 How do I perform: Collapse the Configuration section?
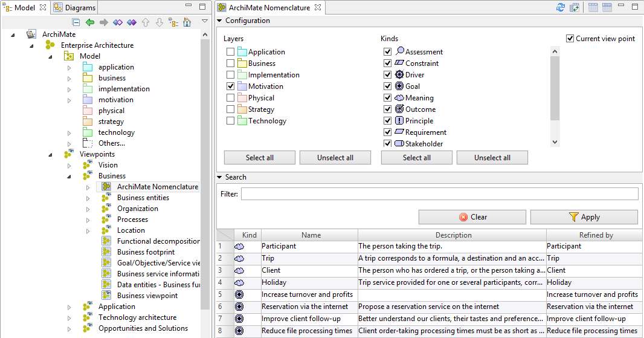tap(219, 21)
